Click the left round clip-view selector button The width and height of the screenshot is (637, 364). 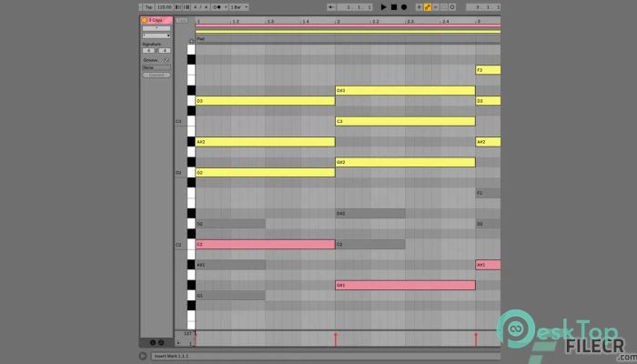[153, 342]
